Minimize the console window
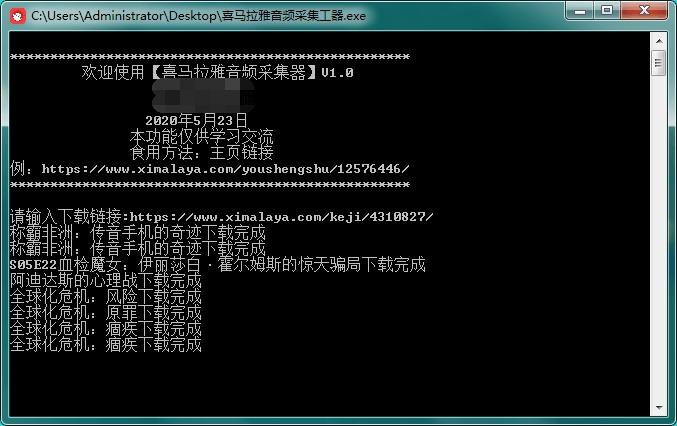Viewport: 677px width, 426px height. pos(579,11)
